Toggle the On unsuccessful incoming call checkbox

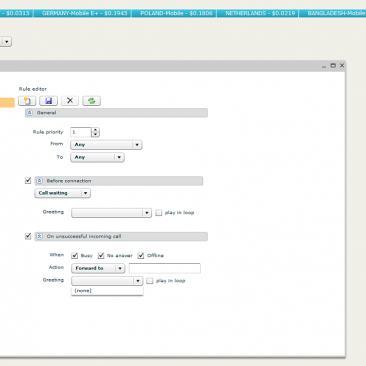(x=28, y=236)
